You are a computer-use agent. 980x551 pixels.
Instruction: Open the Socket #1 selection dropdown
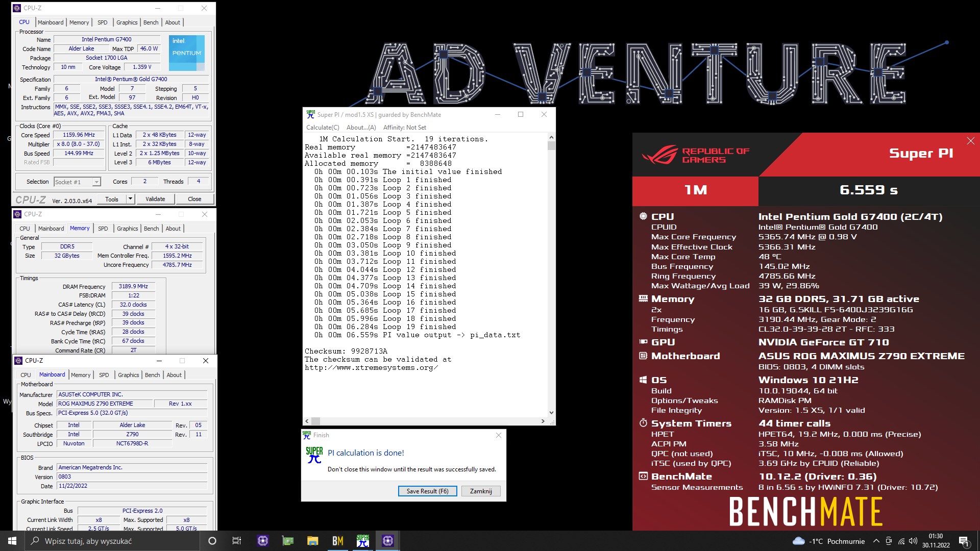tap(78, 182)
